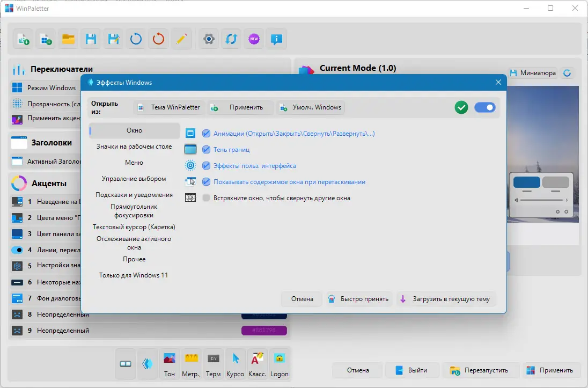The height and width of the screenshot is (388, 588).
Task: Close the Эффекты Windows dialog
Action: pyautogui.click(x=498, y=82)
